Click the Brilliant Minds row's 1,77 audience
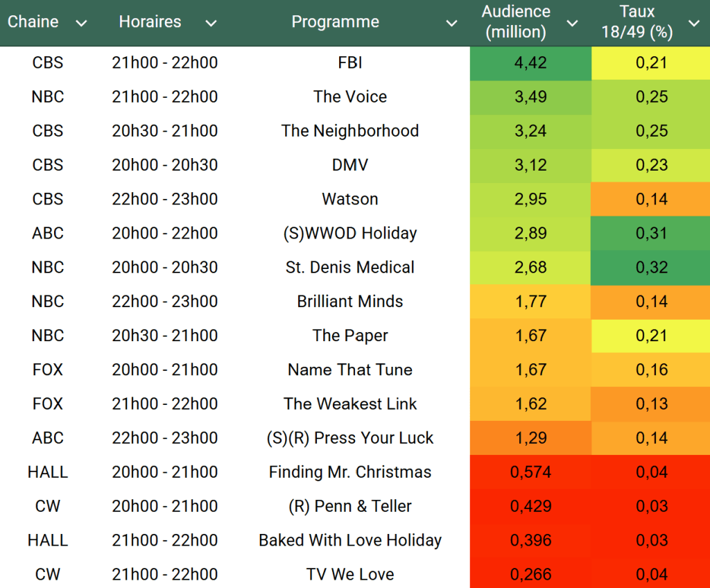 point(530,302)
